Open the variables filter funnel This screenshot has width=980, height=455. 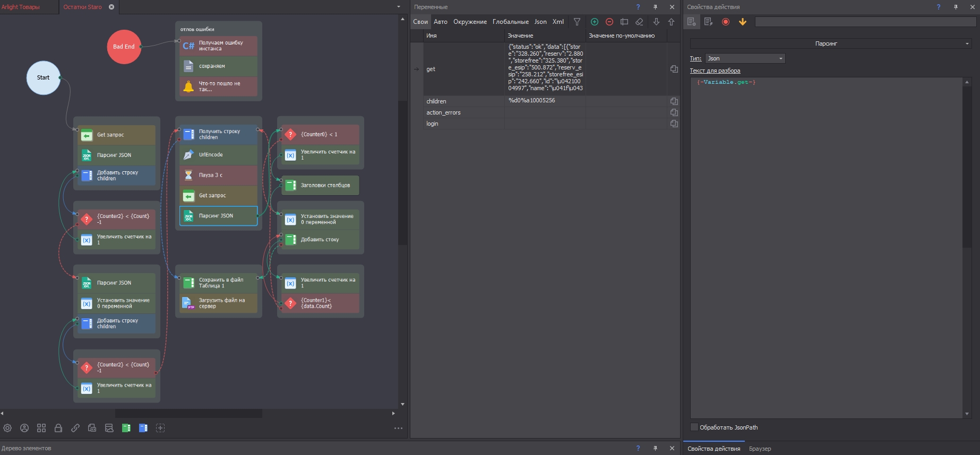point(577,22)
